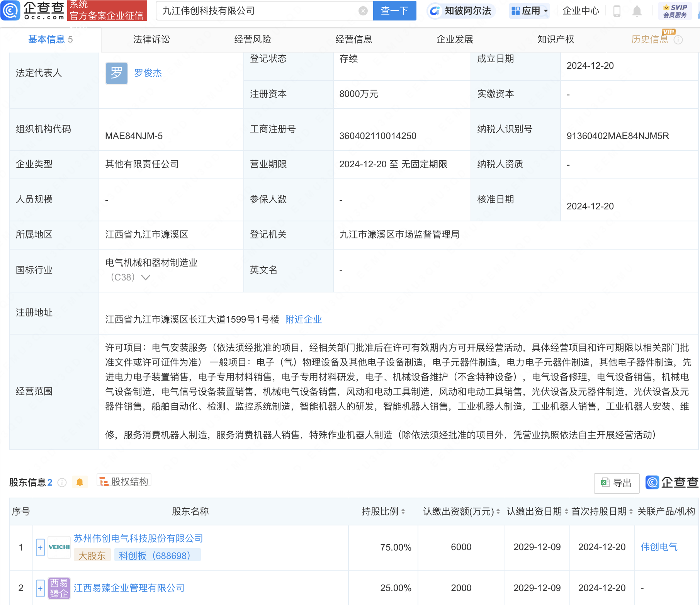Switch to 经营信息 tab
This screenshot has height=605, width=700.
[354, 39]
